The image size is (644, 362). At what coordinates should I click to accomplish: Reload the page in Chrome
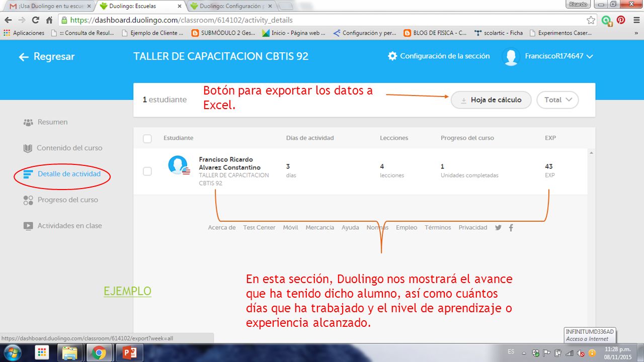click(35, 20)
